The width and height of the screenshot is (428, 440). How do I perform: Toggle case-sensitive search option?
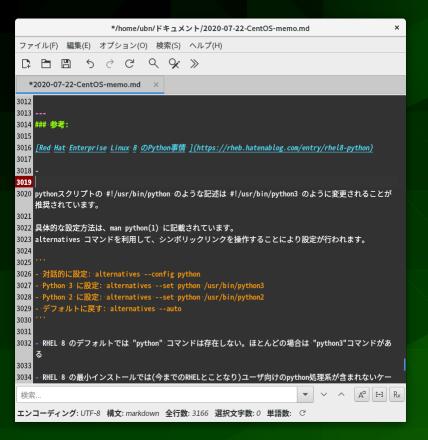click(362, 395)
